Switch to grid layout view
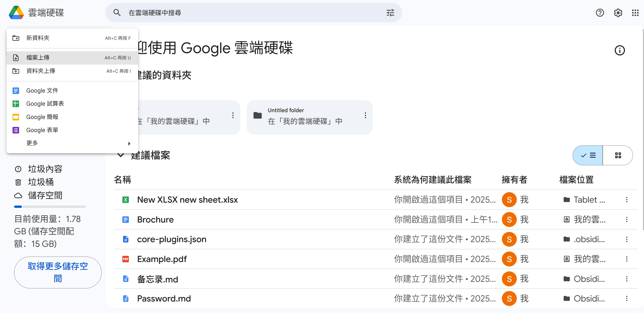Viewport: 644px width, 313px height. tap(618, 155)
